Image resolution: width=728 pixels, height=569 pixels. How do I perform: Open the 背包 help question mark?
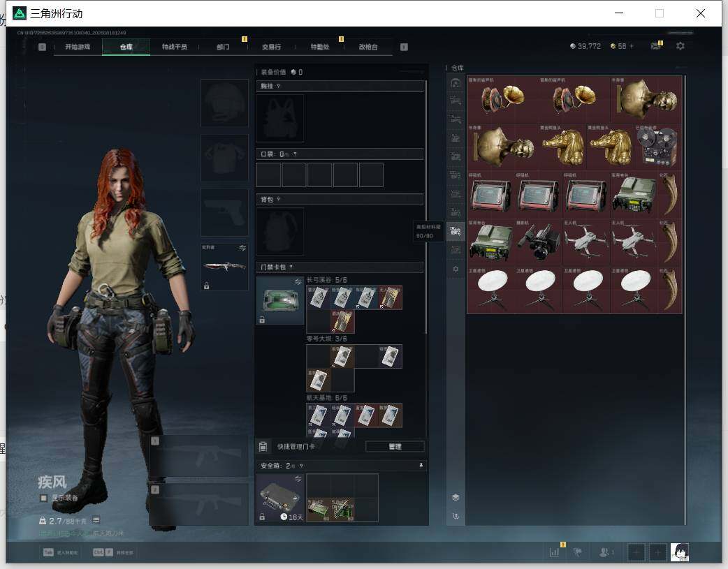pos(278,200)
